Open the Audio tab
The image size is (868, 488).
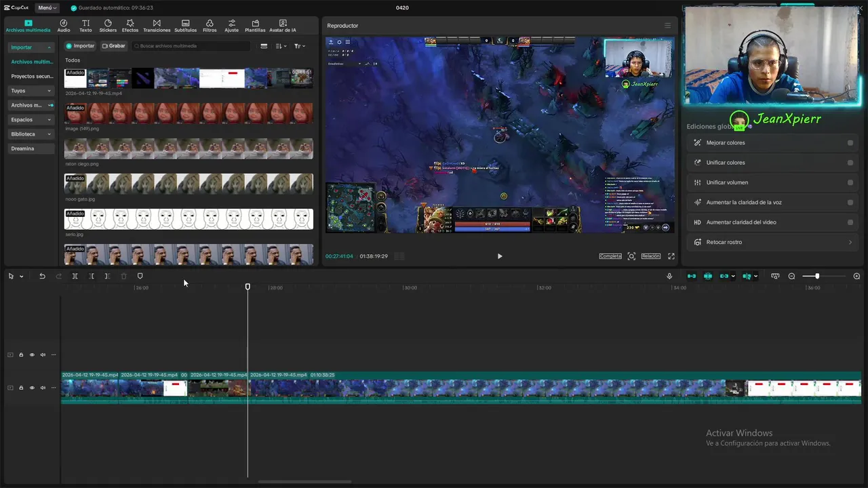[64, 26]
